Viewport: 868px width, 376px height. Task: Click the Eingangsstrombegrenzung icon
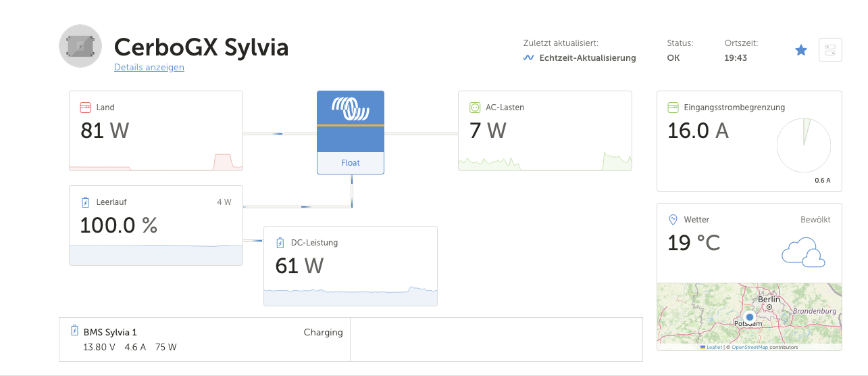[x=673, y=108]
